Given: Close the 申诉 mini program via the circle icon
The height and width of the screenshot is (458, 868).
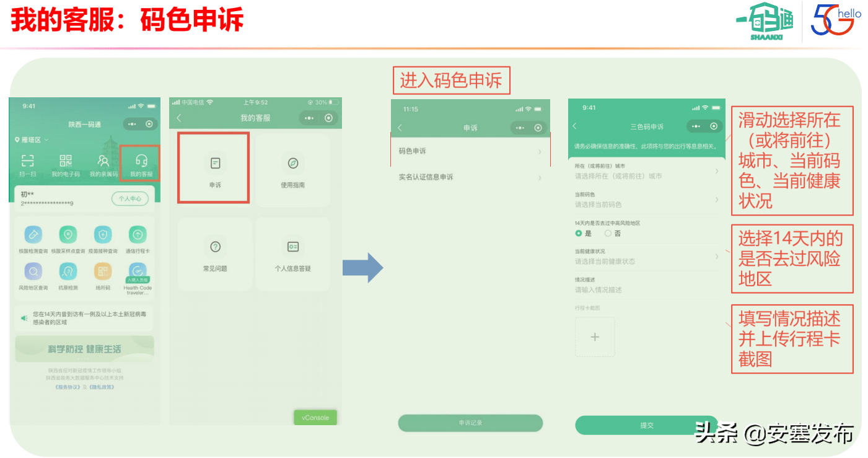Looking at the screenshot, I should click(x=538, y=128).
